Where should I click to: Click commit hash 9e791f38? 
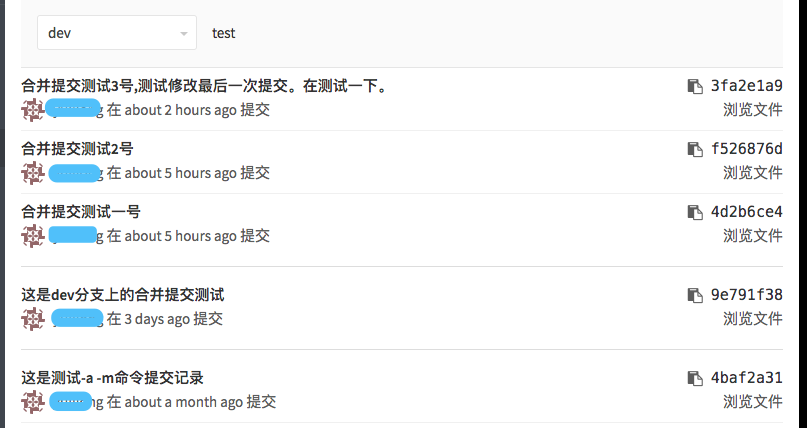coord(746,296)
